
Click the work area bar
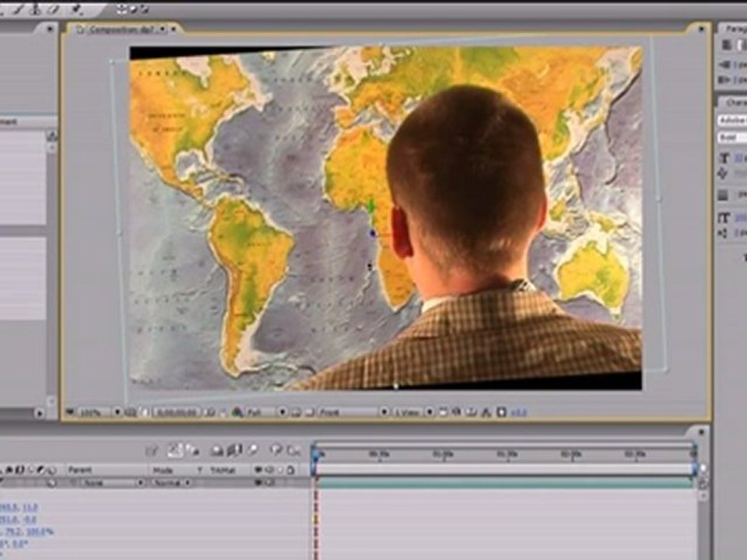(x=504, y=470)
